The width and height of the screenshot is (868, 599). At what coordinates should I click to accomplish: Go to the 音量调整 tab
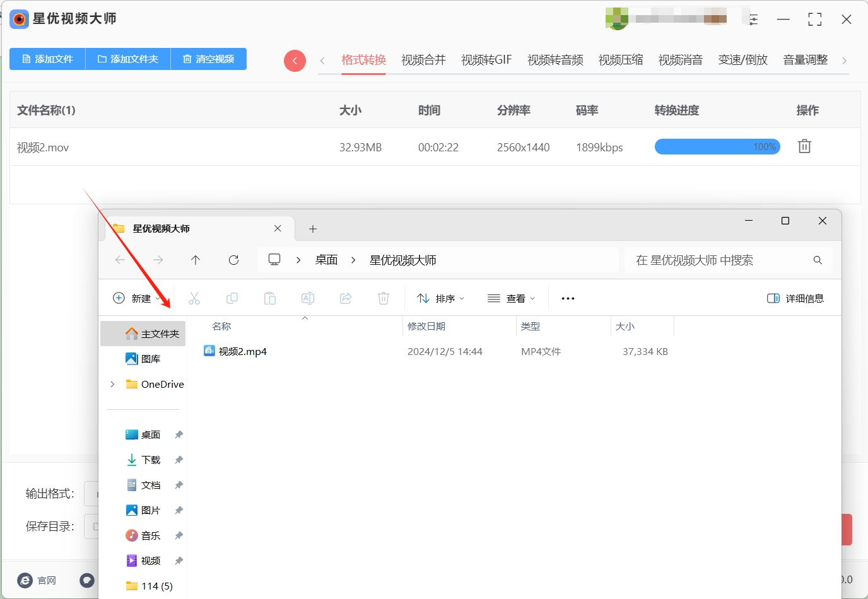point(806,60)
